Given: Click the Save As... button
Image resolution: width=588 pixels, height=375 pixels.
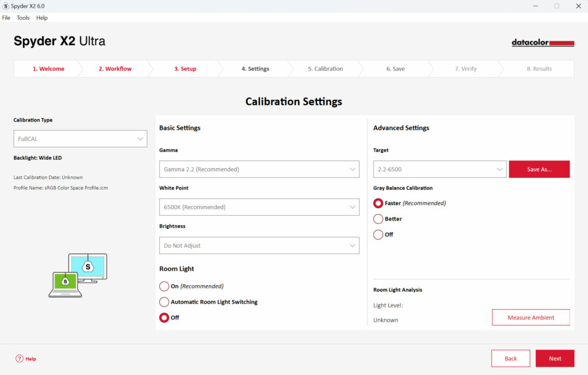Looking at the screenshot, I should [x=539, y=169].
